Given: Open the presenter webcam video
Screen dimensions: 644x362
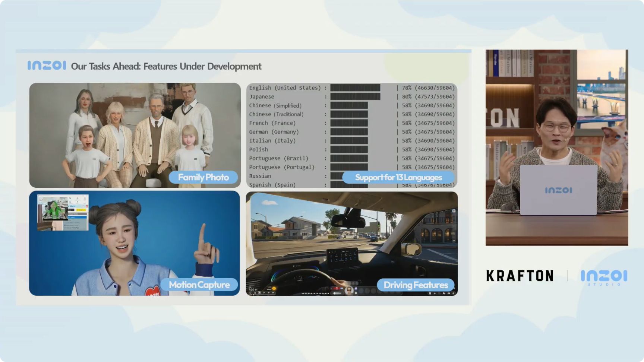Looking at the screenshot, I should coord(556,147).
